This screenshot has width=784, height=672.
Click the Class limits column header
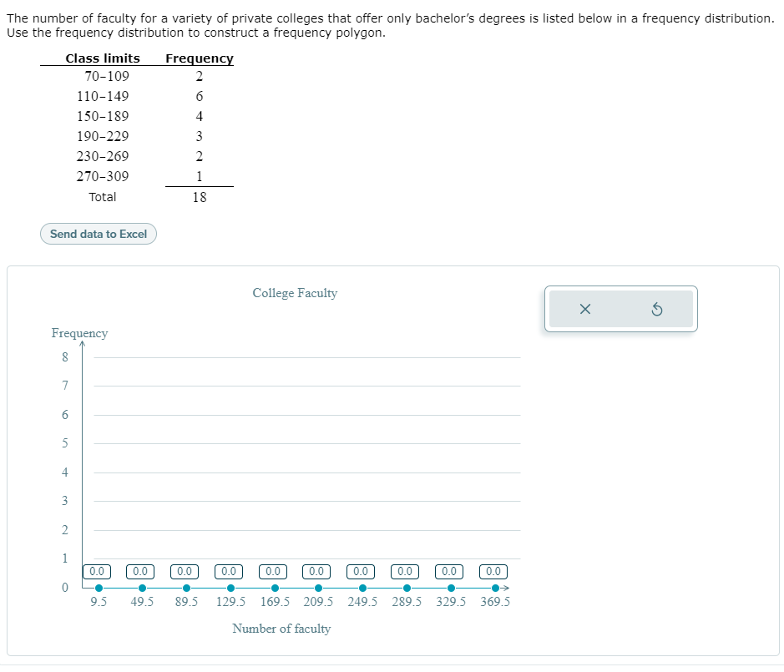coord(103,58)
